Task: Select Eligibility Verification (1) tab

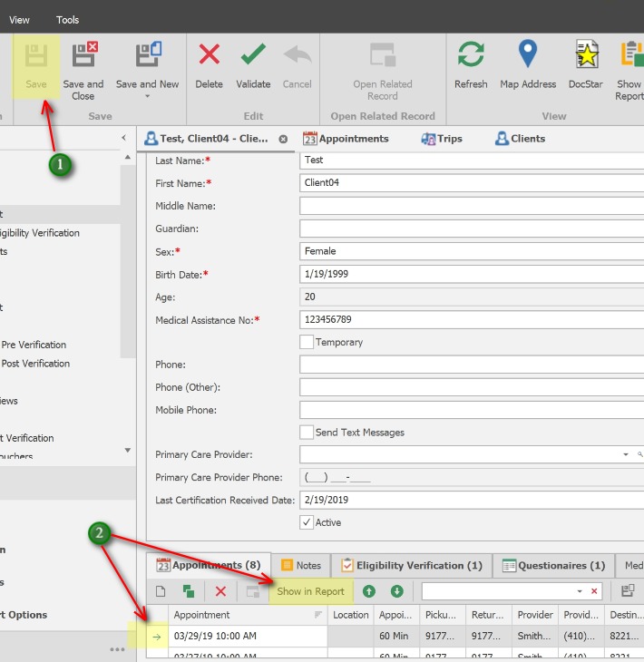Action: (x=412, y=565)
